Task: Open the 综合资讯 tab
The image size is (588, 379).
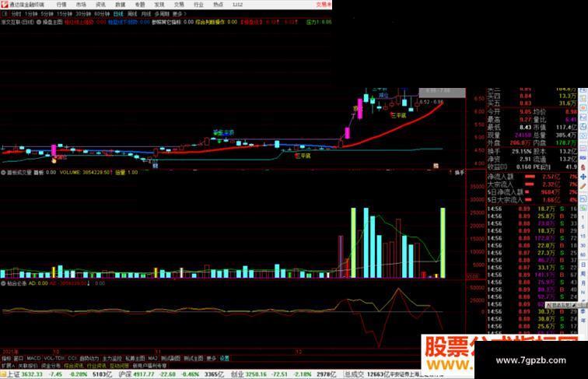Action: click(74, 366)
